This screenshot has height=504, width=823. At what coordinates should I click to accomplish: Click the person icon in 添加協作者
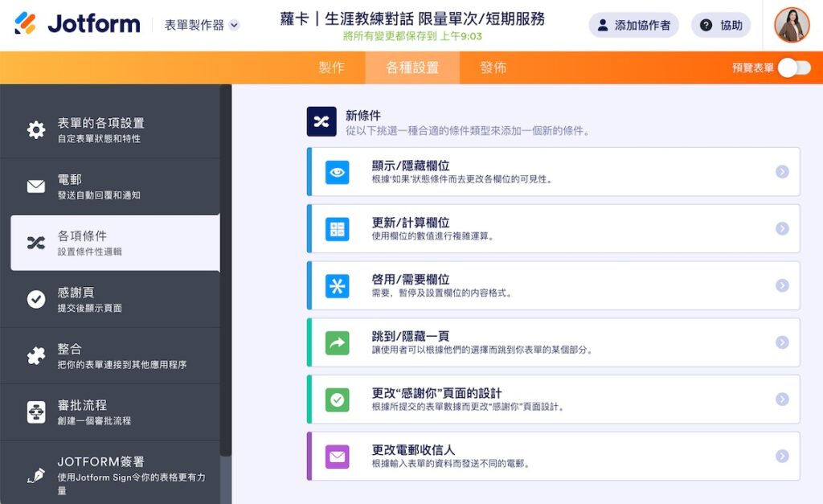click(x=603, y=25)
